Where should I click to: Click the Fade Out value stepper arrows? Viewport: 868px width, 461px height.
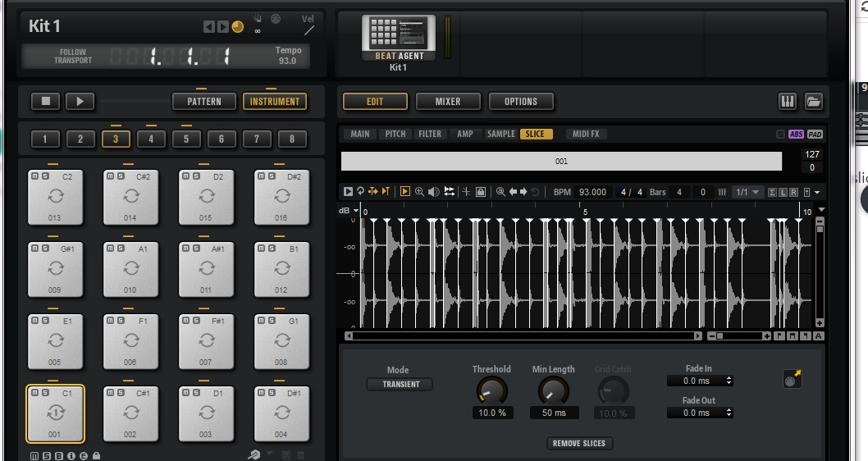(x=729, y=413)
